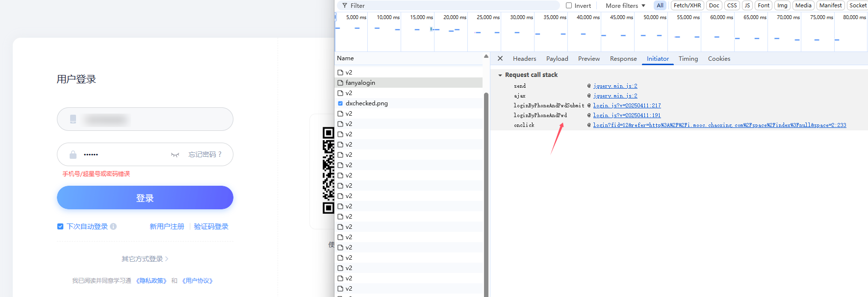Toggle password visibility eye icon

point(175,155)
